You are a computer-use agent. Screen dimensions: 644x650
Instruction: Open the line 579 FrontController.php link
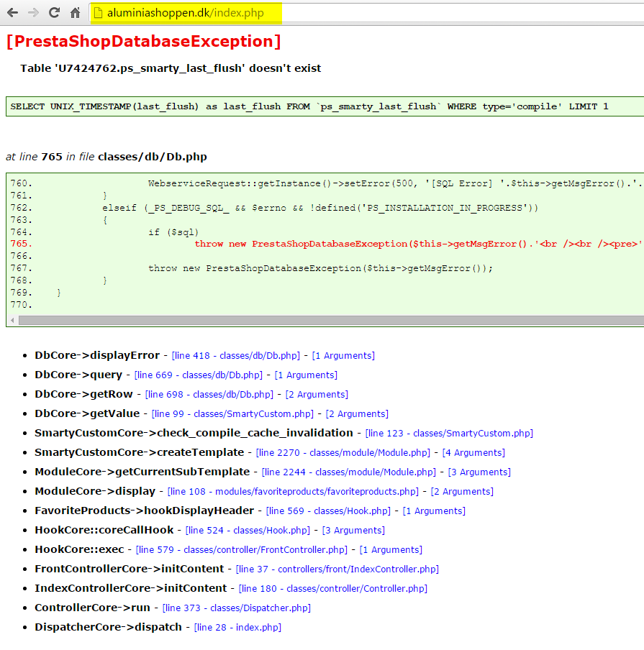[242, 550]
